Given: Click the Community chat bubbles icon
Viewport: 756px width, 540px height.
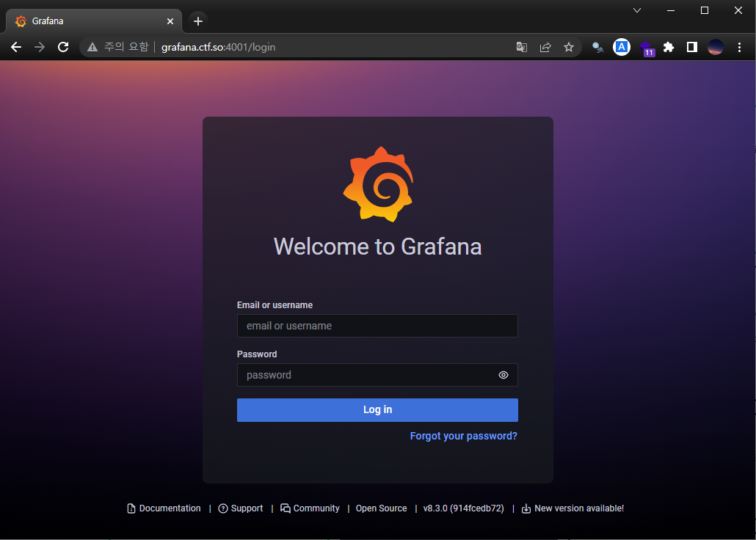Looking at the screenshot, I should click(x=286, y=508).
